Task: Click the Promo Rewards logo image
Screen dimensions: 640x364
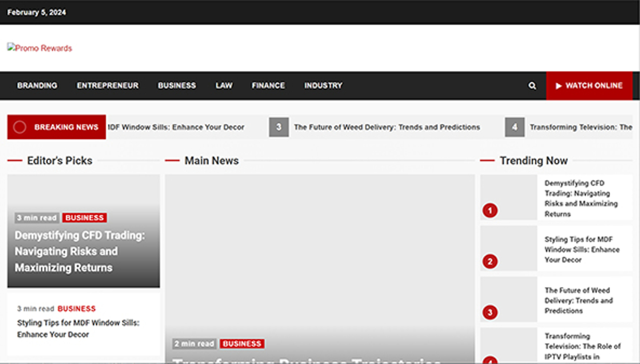Action: point(39,48)
